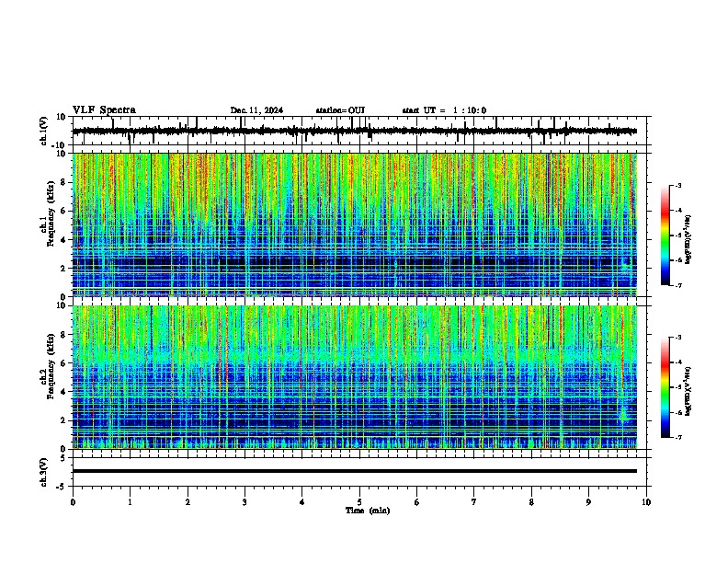The image size is (728, 563).
Task: Click inside the ch.2 spectrogram plot
Action: tap(355, 377)
